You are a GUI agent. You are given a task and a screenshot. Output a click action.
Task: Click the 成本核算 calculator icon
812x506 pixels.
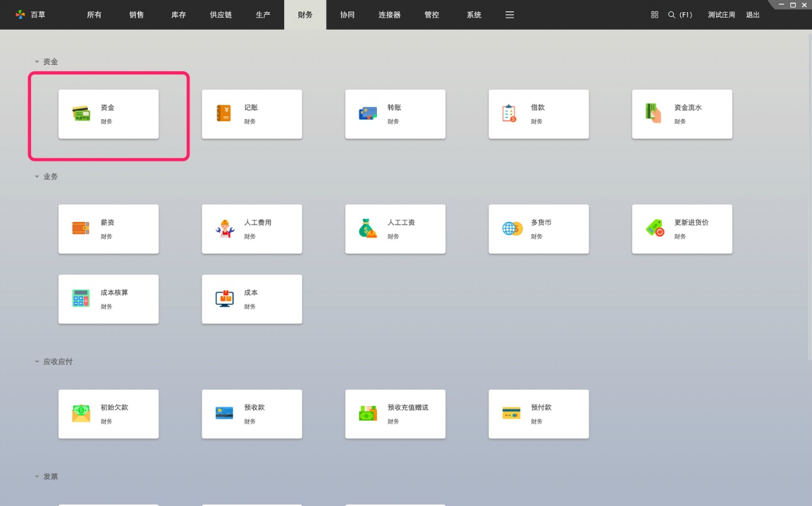[x=81, y=298]
